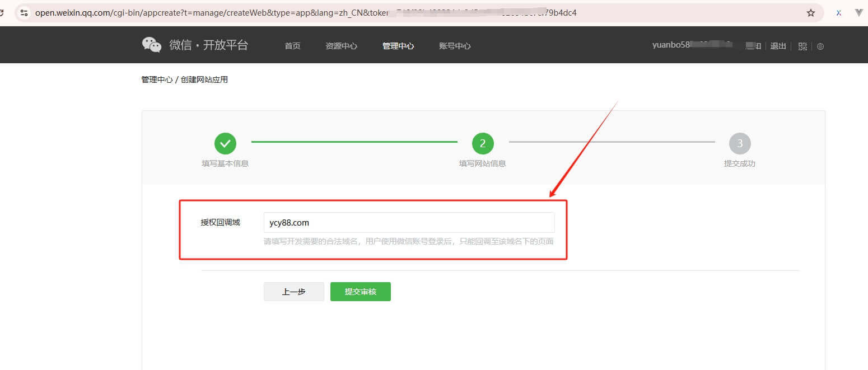Click the 退出 logout link

point(778,46)
